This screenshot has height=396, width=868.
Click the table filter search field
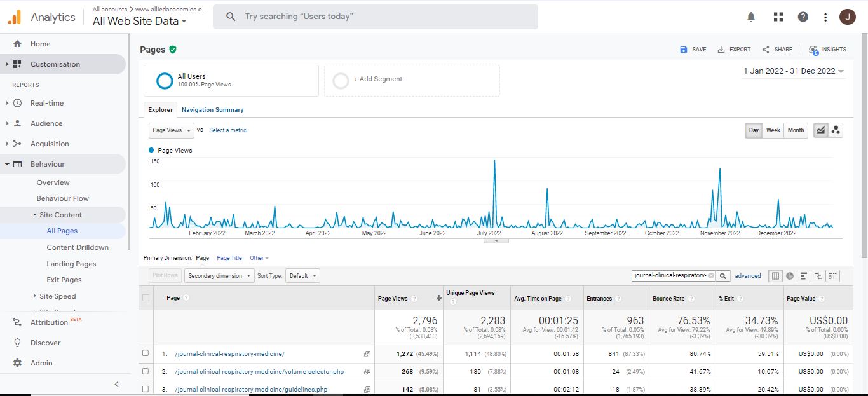coord(670,276)
